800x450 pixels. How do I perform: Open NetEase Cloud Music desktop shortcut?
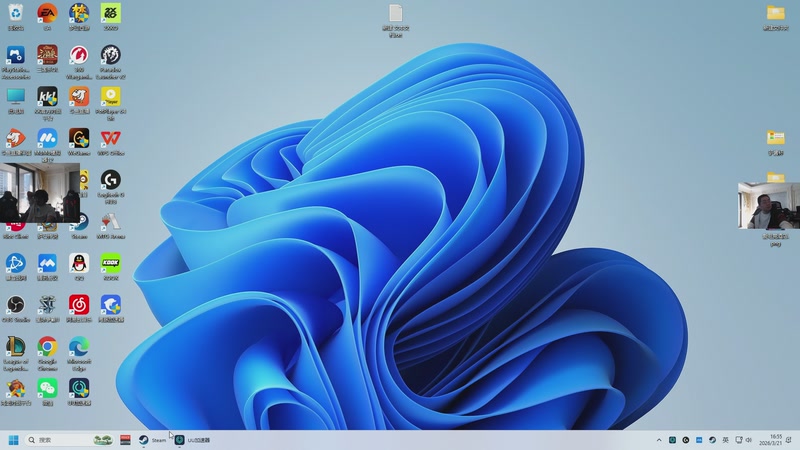click(x=79, y=309)
